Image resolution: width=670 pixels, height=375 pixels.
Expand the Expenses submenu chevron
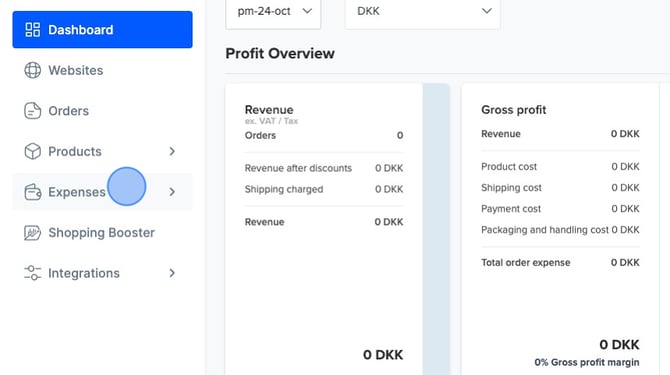coord(172,192)
